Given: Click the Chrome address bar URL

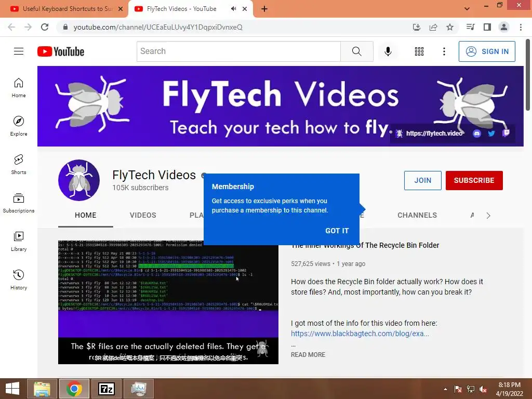Looking at the screenshot, I should click(x=158, y=27).
